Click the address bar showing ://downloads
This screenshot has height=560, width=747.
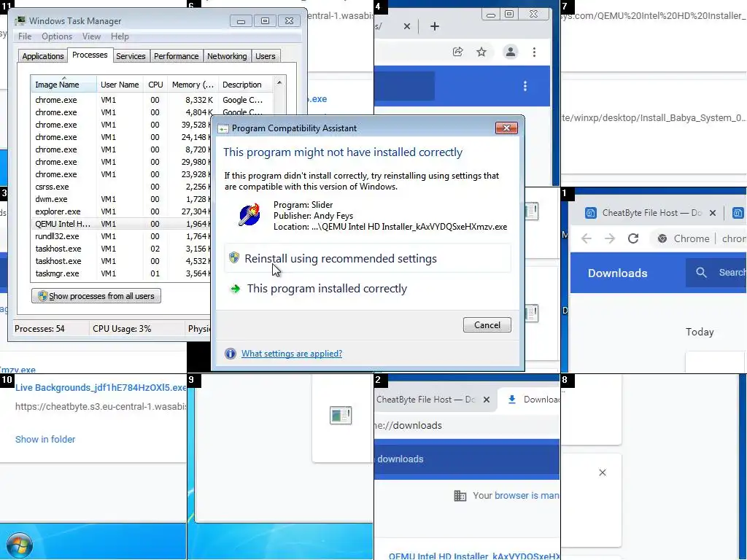point(468,425)
